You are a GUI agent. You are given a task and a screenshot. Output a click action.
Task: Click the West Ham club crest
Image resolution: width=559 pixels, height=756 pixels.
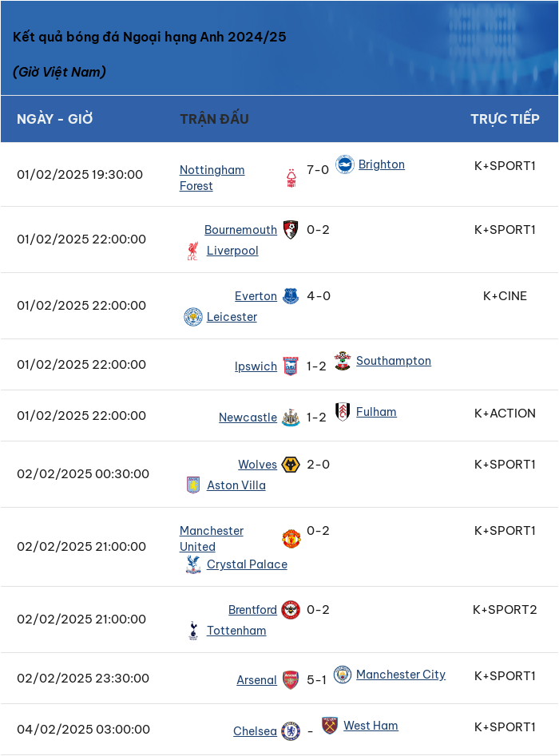click(x=330, y=725)
